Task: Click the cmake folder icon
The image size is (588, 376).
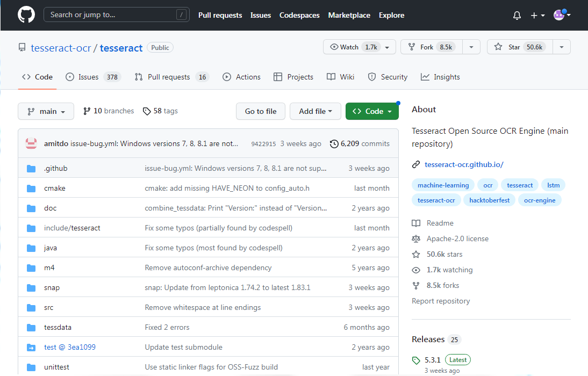Action: 31,189
